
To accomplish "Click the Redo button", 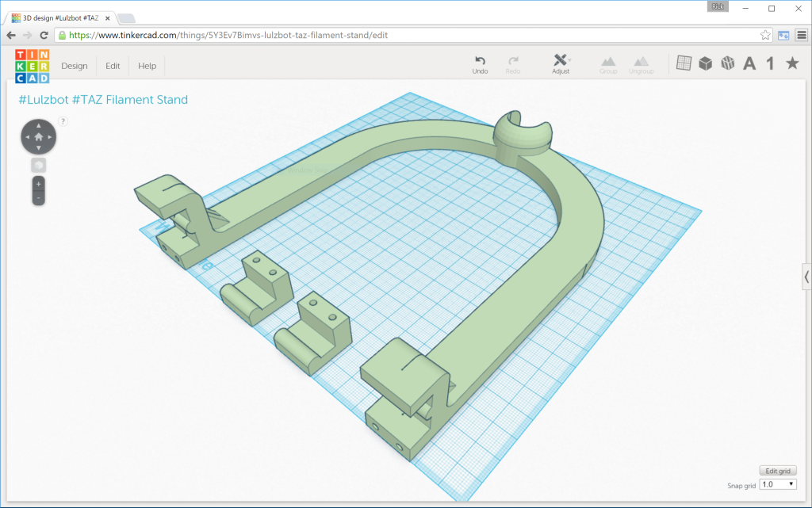I will [x=513, y=65].
